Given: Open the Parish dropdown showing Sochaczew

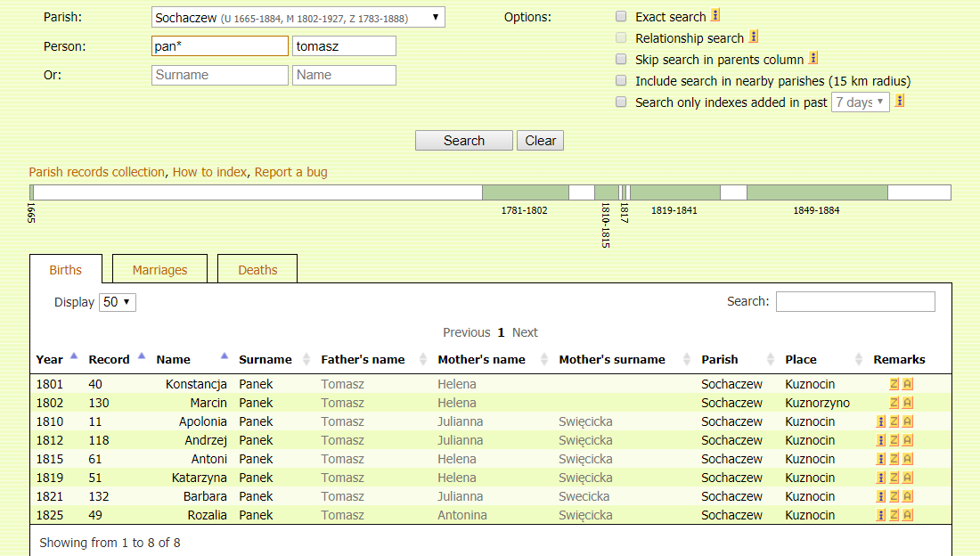Looking at the screenshot, I should coord(298,17).
